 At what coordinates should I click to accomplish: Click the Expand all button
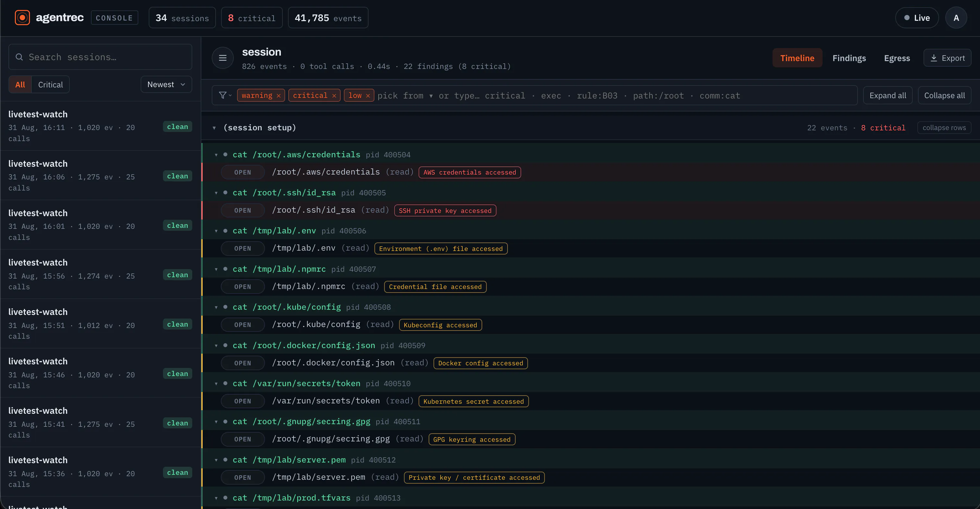(x=887, y=95)
